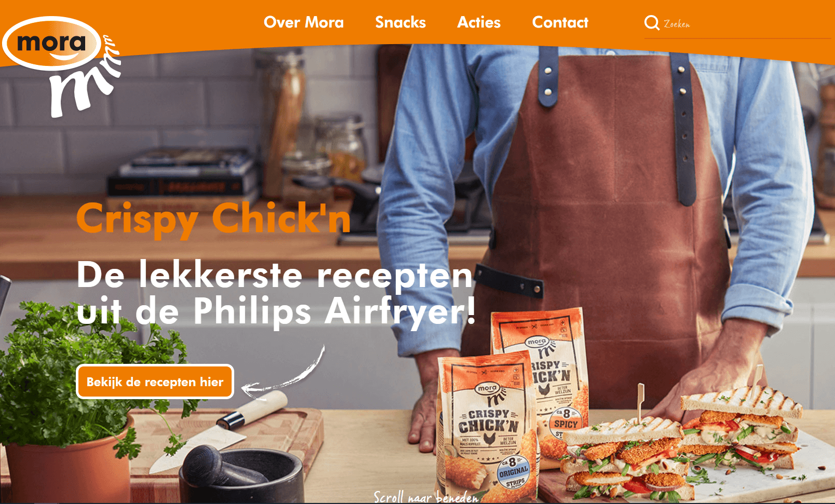This screenshot has height=504, width=835.
Task: Select the orange Crispy Chick'n heading
Action: point(214,219)
